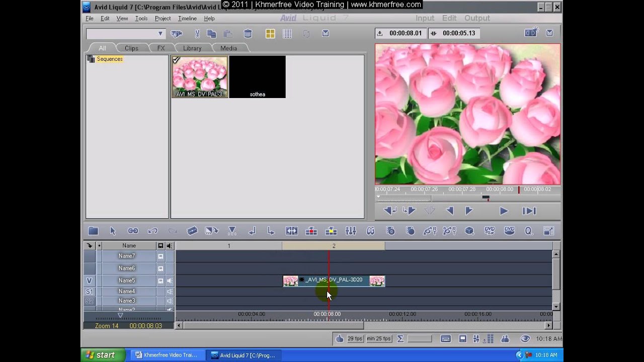Toggle the V source track mapping
644x362 pixels.
(x=89, y=281)
